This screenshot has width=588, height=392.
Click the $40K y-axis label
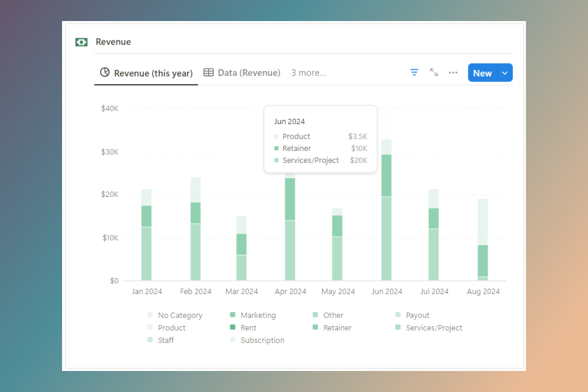point(110,108)
